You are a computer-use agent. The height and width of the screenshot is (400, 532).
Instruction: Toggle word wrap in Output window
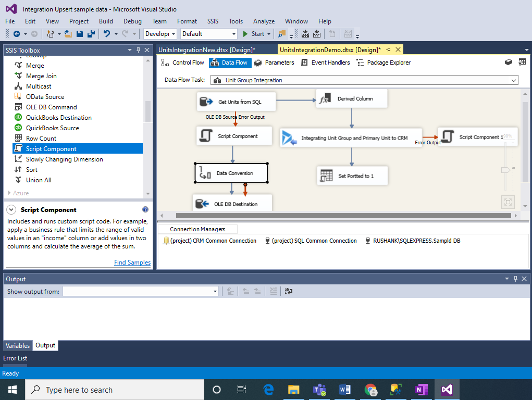click(289, 291)
